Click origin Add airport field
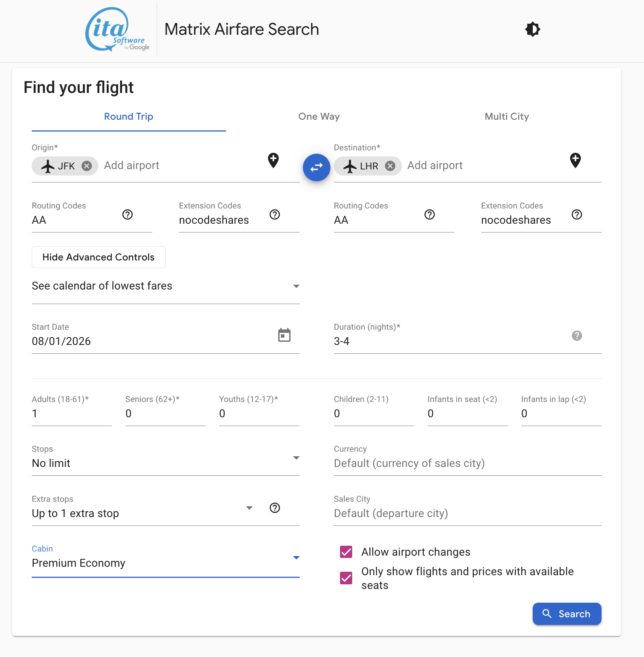Image resolution: width=644 pixels, height=657 pixels. point(182,166)
